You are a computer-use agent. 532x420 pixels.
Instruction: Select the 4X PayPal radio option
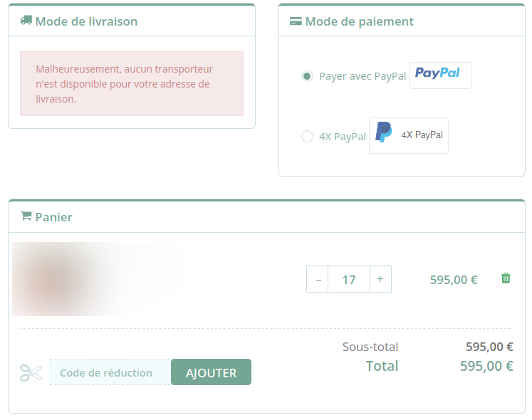(x=307, y=137)
